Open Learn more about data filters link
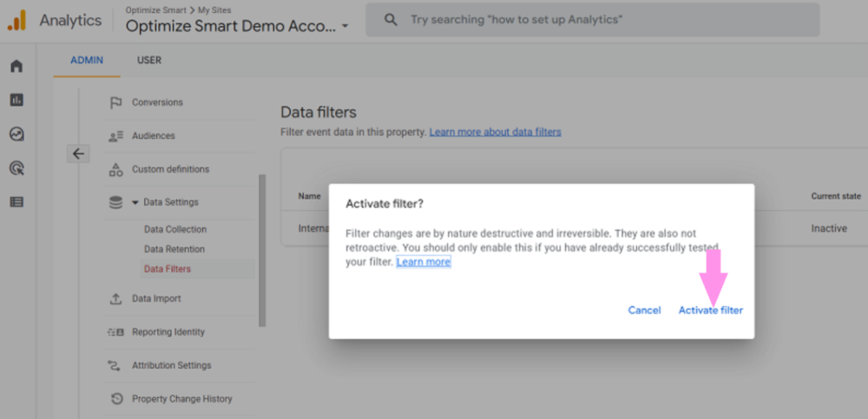Image resolution: width=868 pixels, height=419 pixels. pyautogui.click(x=495, y=132)
